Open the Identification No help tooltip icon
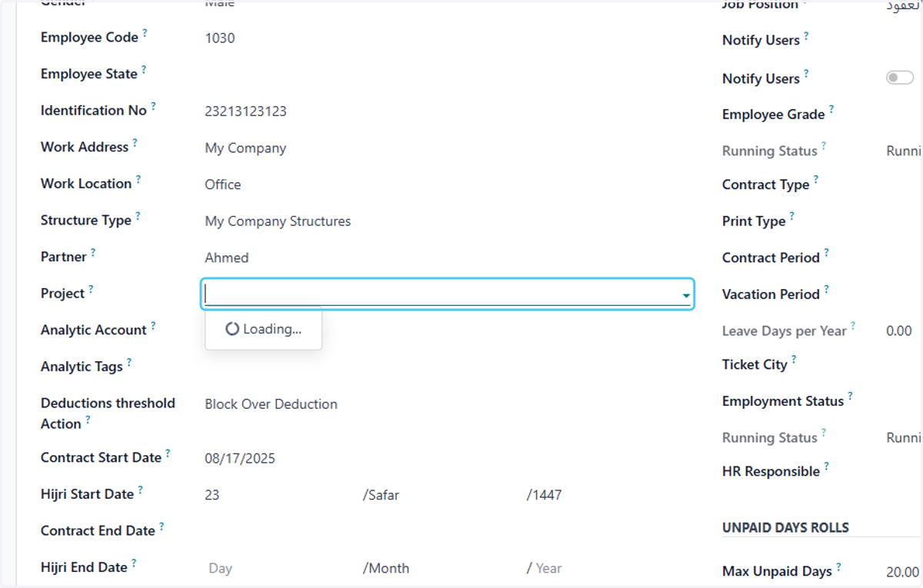923x588 pixels. pyautogui.click(x=153, y=106)
